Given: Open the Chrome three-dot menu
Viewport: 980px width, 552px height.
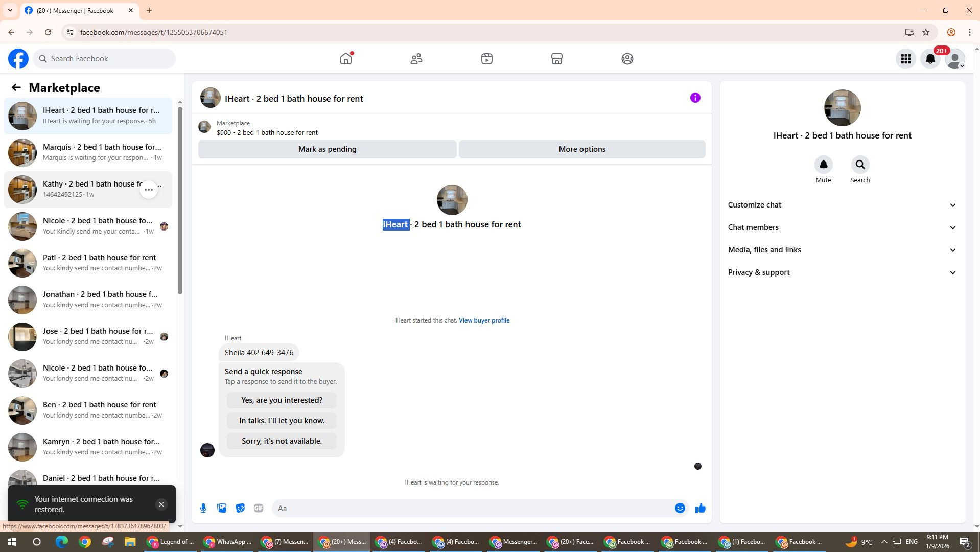Looking at the screenshot, I should [x=970, y=32].
